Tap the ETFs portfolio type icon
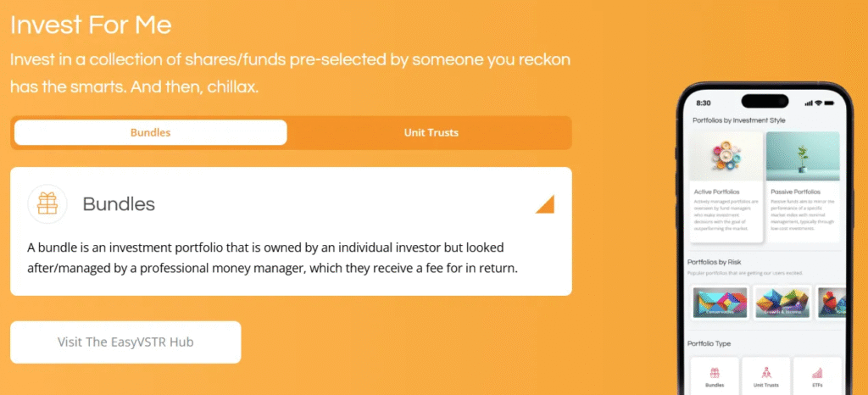Screen dimensions: 868x395 [817, 375]
